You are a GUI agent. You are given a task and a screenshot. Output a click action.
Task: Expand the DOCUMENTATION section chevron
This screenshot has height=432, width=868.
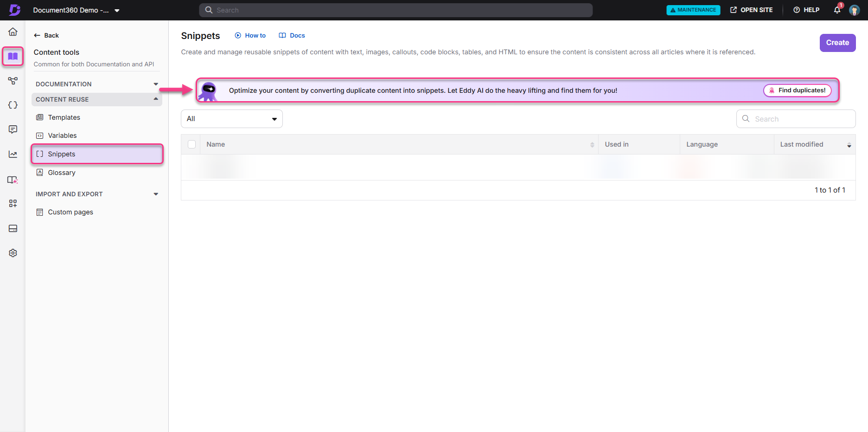pyautogui.click(x=156, y=84)
